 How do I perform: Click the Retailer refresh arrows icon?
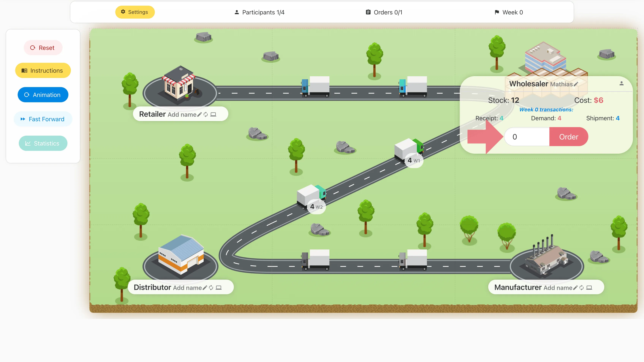206,115
